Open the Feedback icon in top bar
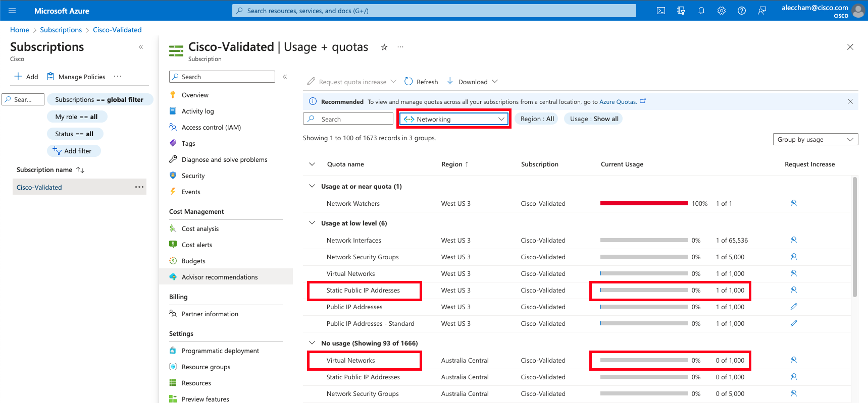Viewport: 868px width, 403px height. [762, 11]
